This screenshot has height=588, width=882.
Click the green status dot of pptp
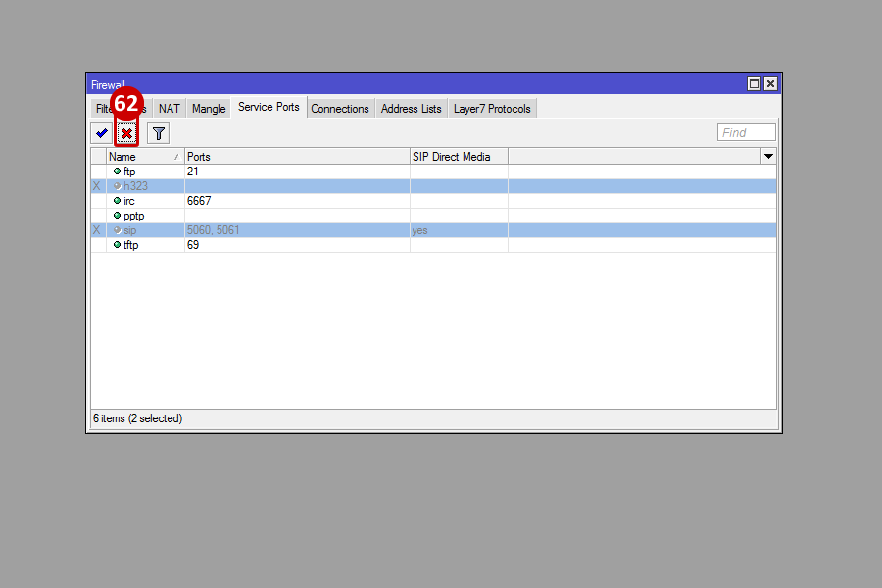(x=117, y=216)
